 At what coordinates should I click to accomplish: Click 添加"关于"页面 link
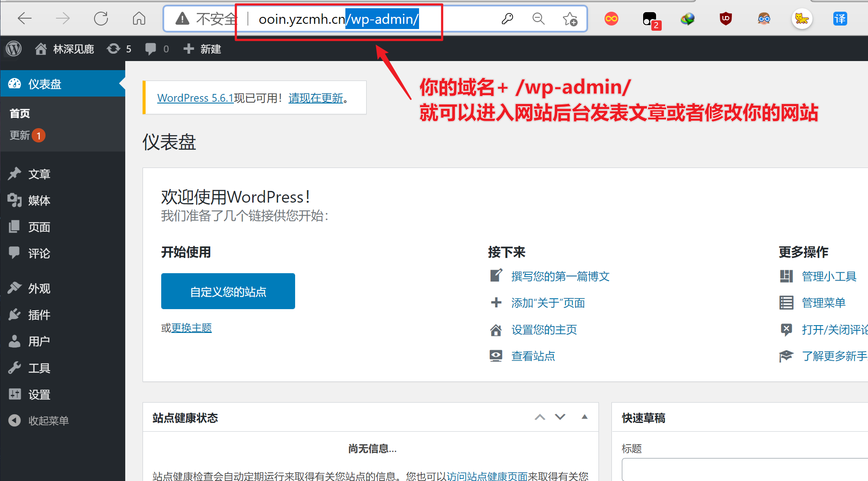pyautogui.click(x=548, y=303)
